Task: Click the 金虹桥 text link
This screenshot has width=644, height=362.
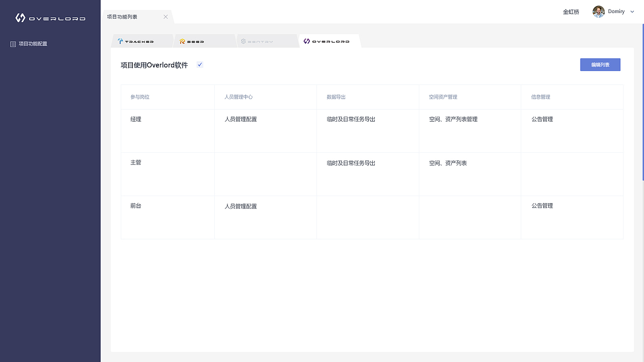Action: tap(571, 11)
